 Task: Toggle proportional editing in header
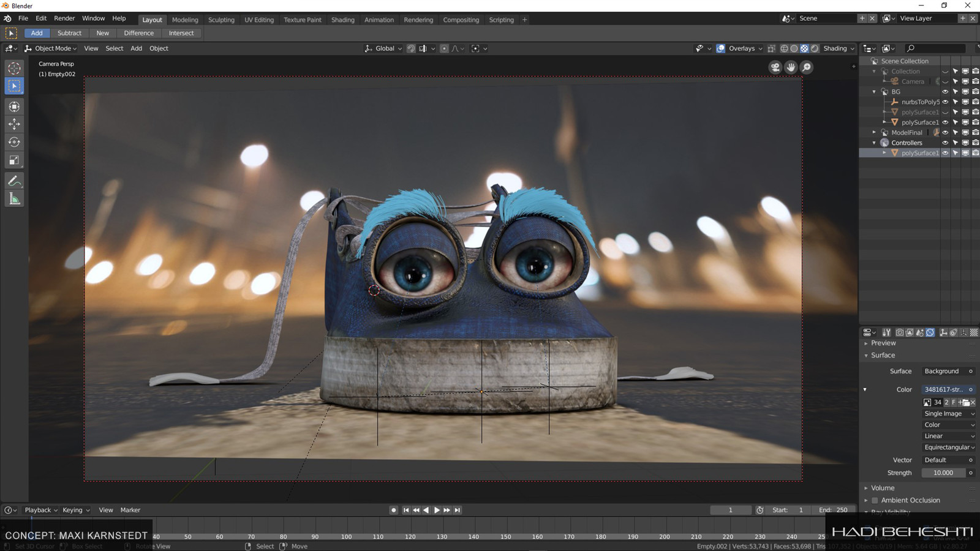[444, 48]
